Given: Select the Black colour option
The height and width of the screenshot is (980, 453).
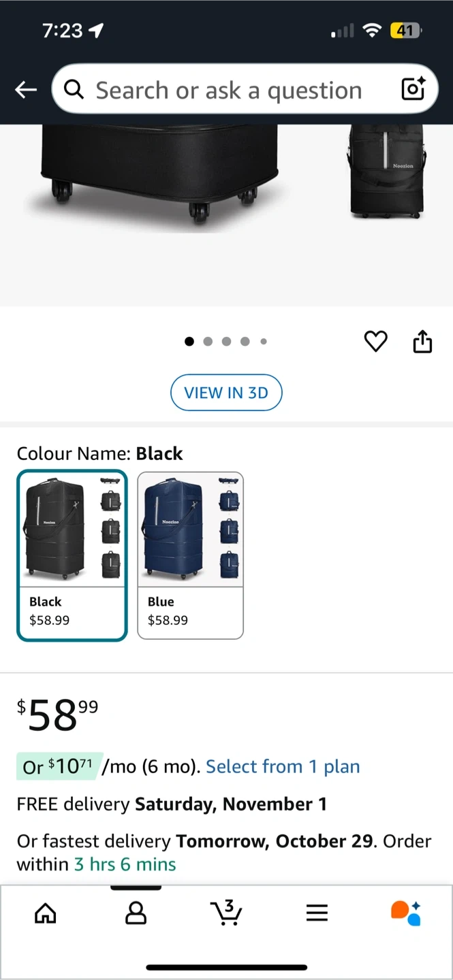Looking at the screenshot, I should (72, 555).
